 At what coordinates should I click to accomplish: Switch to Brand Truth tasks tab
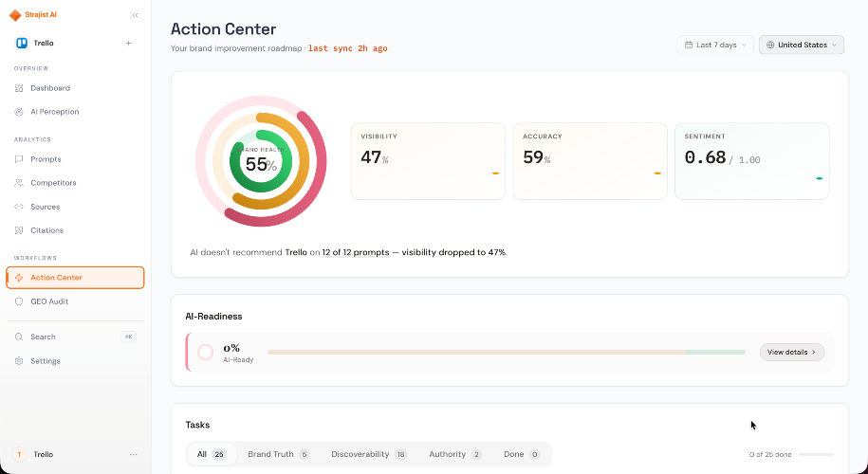click(279, 454)
